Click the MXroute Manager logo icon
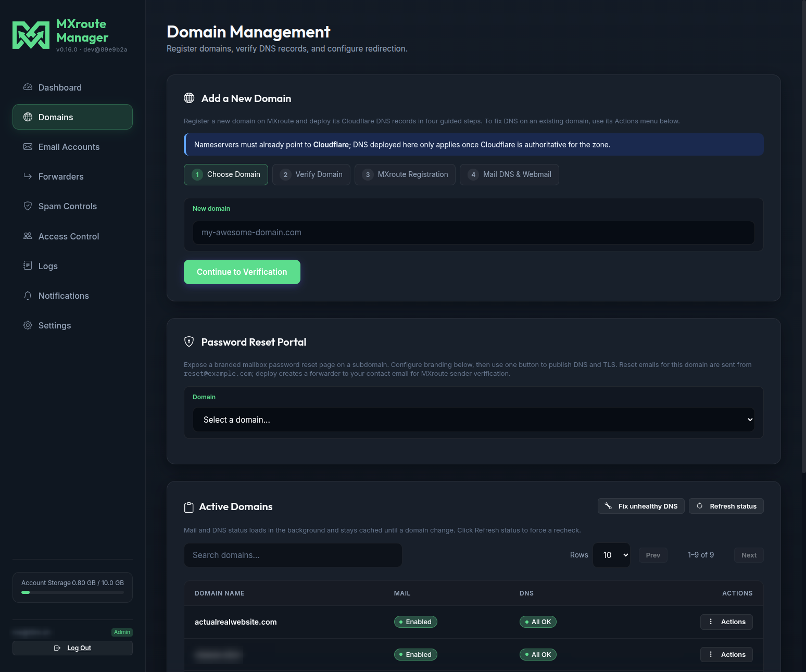The height and width of the screenshot is (672, 806). pos(31,35)
